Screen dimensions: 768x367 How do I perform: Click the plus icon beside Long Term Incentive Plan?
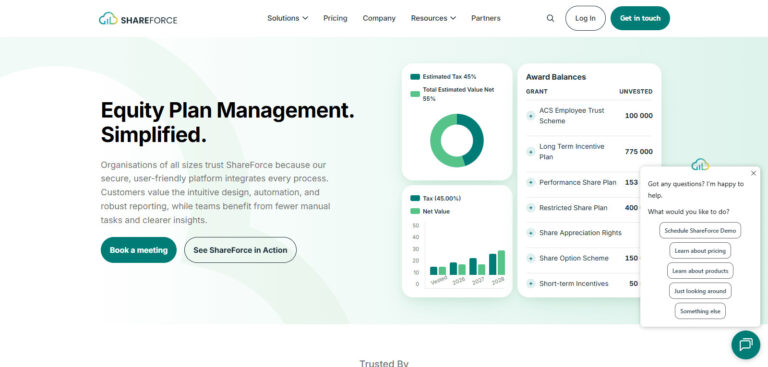[530, 151]
